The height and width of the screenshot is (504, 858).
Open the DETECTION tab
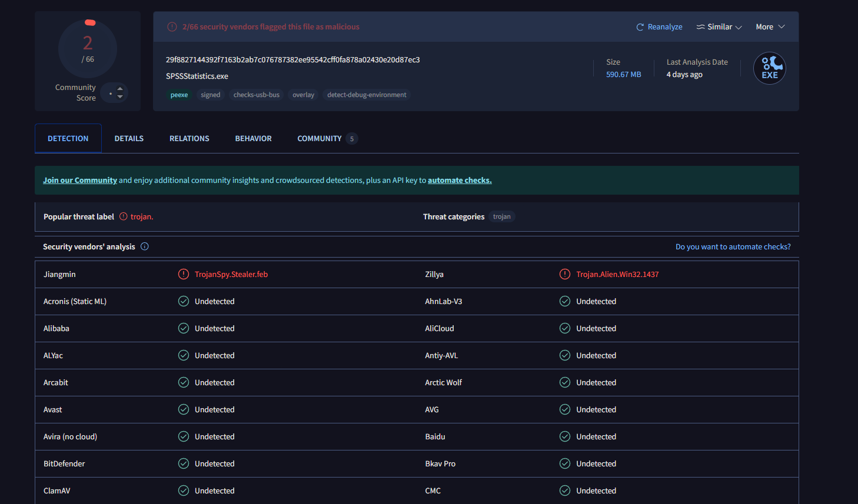(68, 138)
